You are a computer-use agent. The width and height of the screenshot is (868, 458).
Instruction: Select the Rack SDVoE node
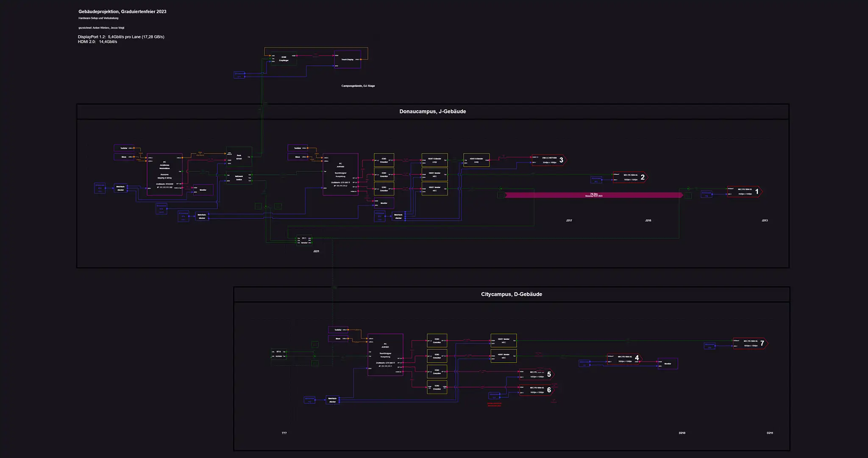239,157
